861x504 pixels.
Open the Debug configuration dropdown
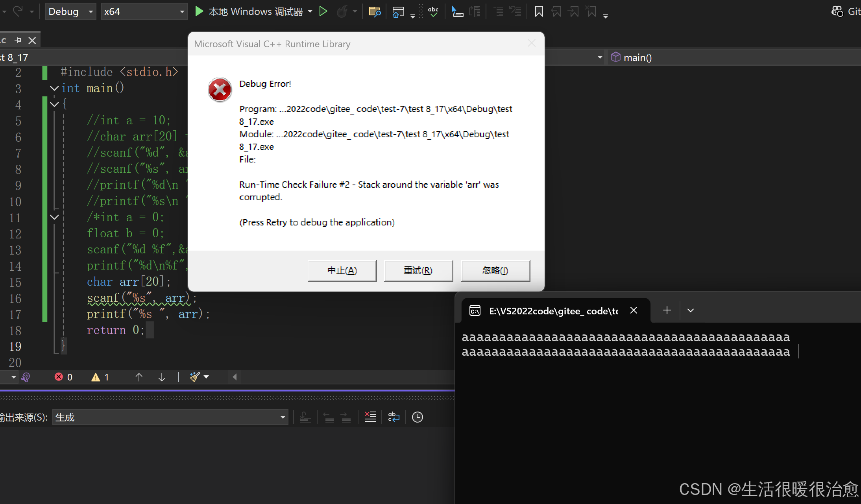click(71, 11)
